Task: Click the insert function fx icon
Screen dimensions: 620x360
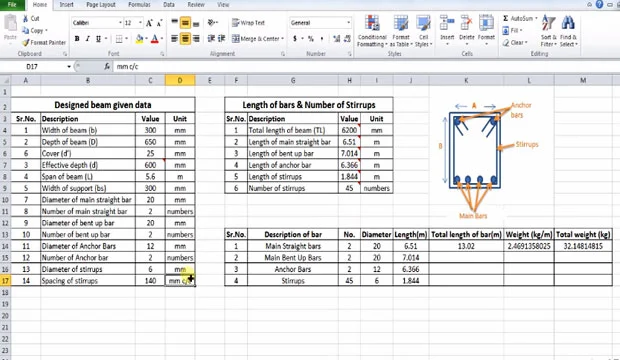Action: pos(107,66)
